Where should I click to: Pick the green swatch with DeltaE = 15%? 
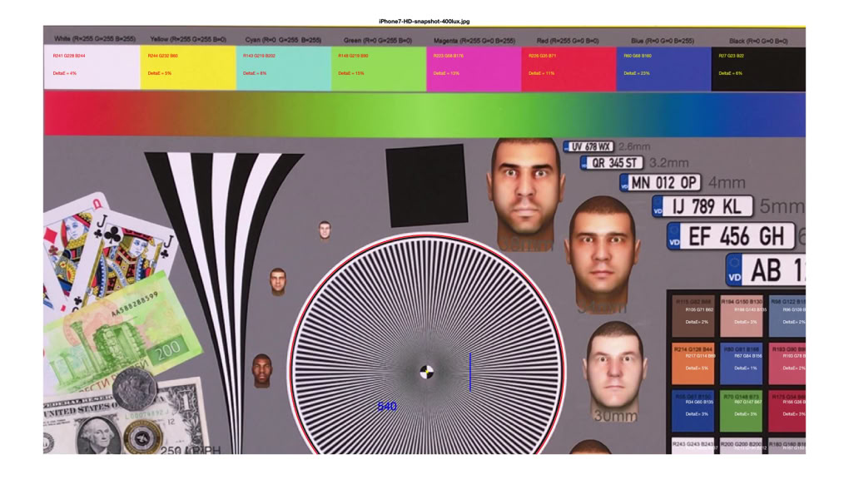[379, 68]
